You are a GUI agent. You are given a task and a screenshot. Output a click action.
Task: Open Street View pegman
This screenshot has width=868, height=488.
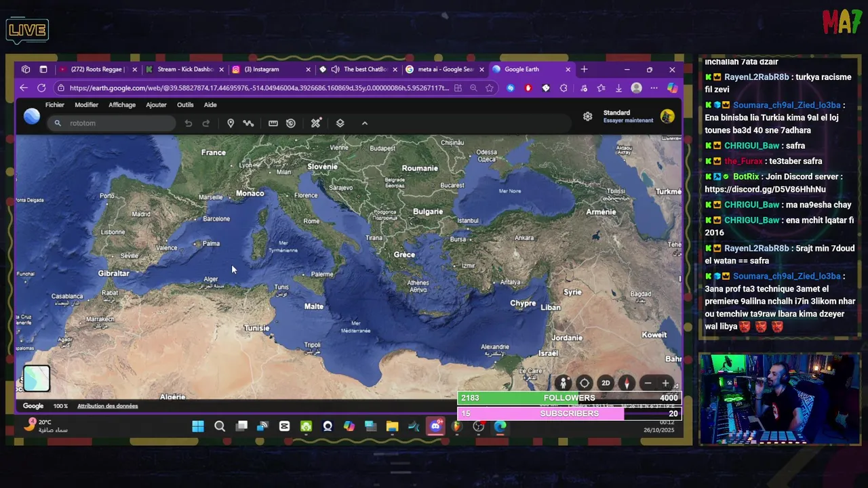pos(563,384)
